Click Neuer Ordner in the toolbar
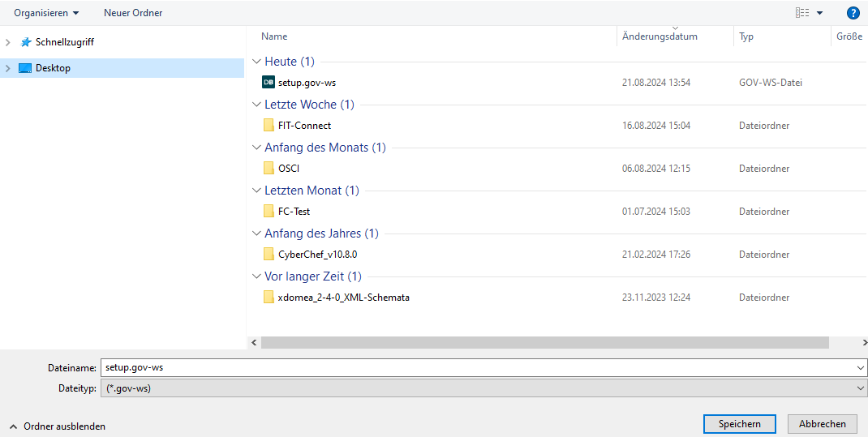The height and width of the screenshot is (437, 868). coord(133,13)
